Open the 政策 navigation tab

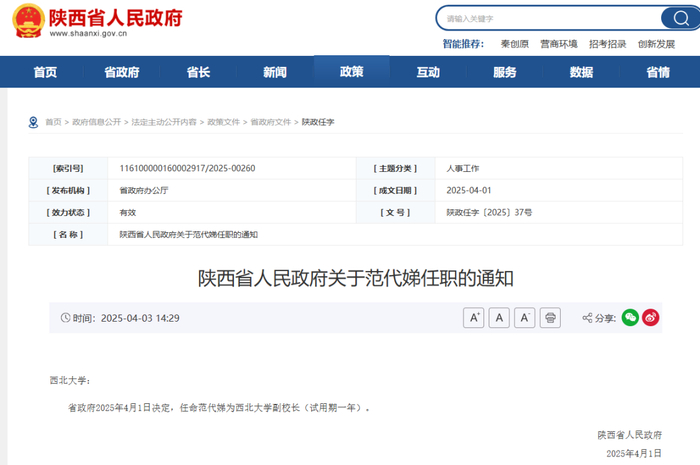352,71
